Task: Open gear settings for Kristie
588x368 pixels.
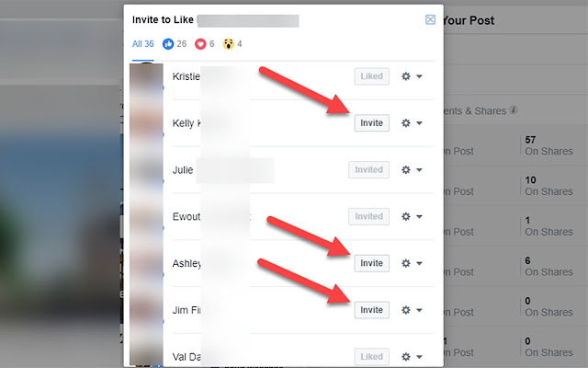Action: click(x=406, y=76)
